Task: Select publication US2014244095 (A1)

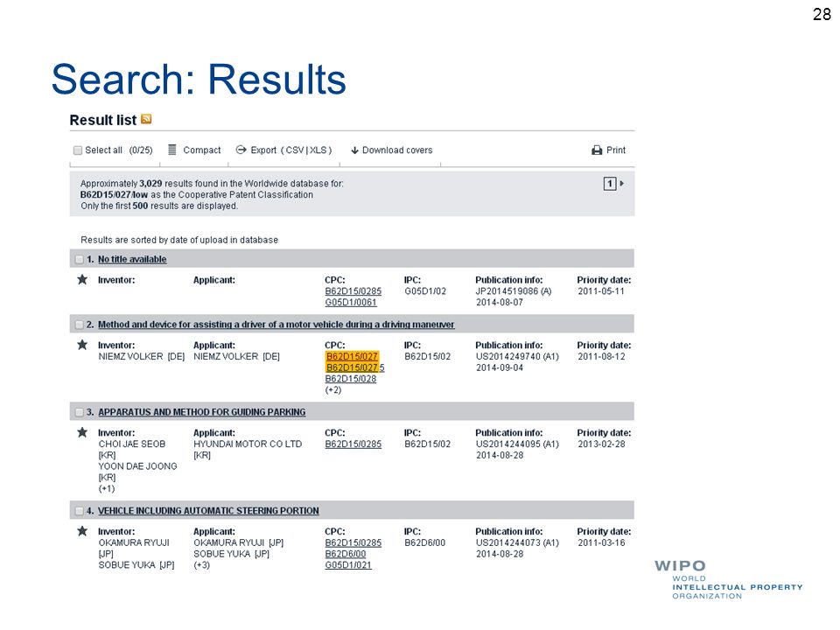Action: 517,444
